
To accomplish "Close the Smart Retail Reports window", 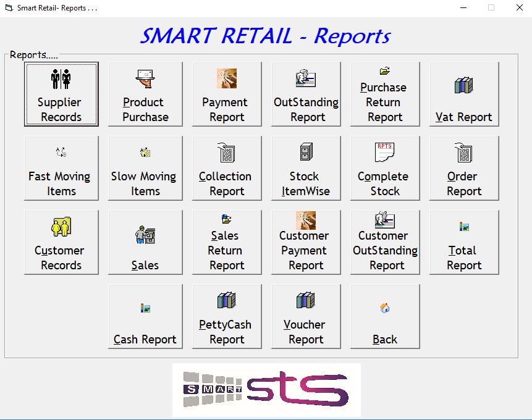I will [x=519, y=7].
